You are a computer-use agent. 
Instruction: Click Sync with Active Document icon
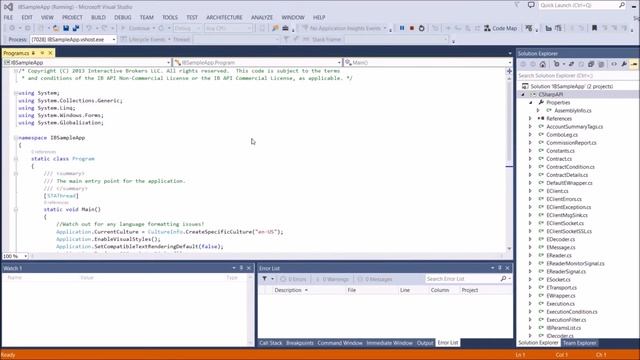click(571, 64)
